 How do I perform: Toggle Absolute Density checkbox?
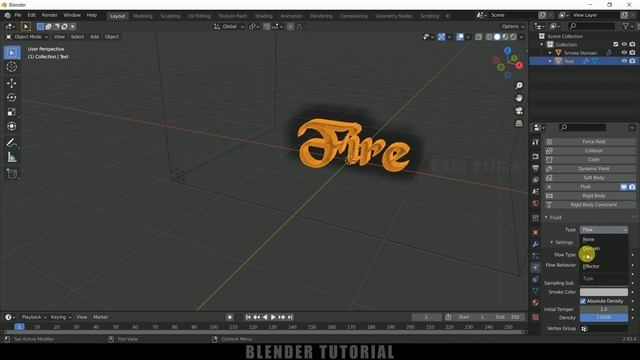coord(583,301)
